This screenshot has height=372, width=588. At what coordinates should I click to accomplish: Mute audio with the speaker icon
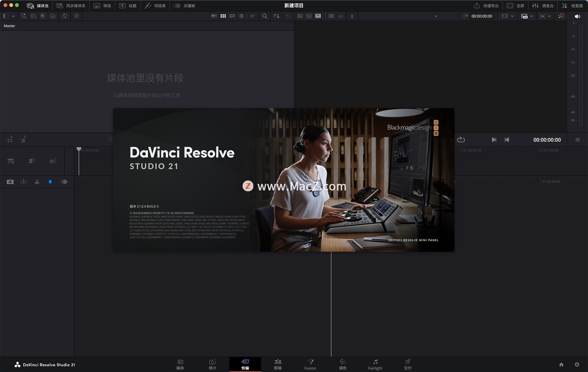click(577, 16)
